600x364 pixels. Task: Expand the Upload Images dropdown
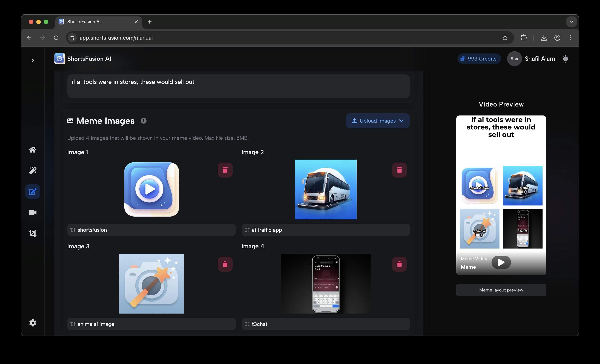point(377,121)
